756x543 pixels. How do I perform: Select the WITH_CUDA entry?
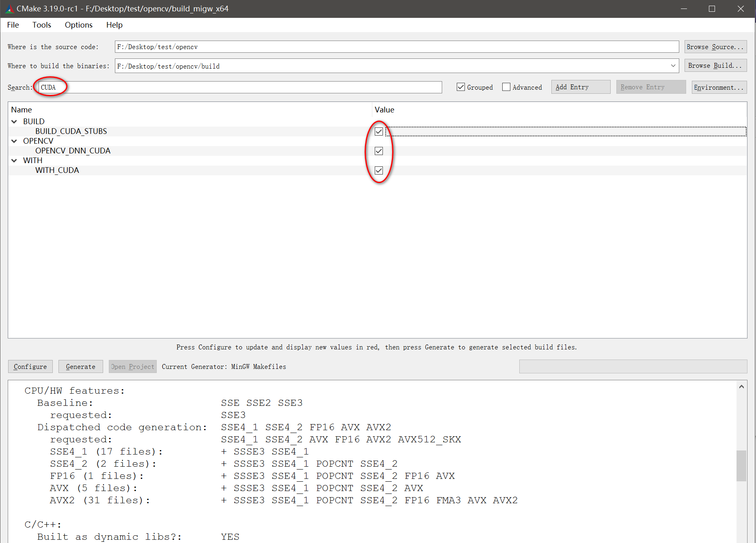(x=57, y=170)
